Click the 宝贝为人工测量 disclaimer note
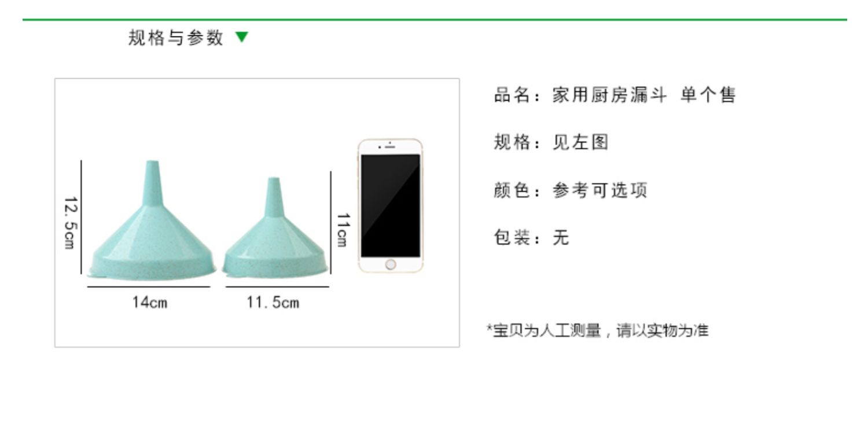Screen dimensions: 868x434 click(598, 331)
